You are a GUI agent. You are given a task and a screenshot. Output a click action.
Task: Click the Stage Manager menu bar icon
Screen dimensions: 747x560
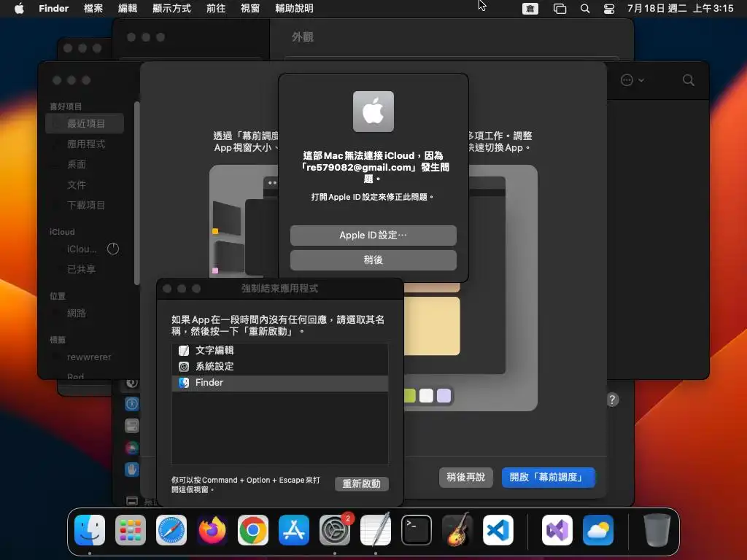[560, 9]
